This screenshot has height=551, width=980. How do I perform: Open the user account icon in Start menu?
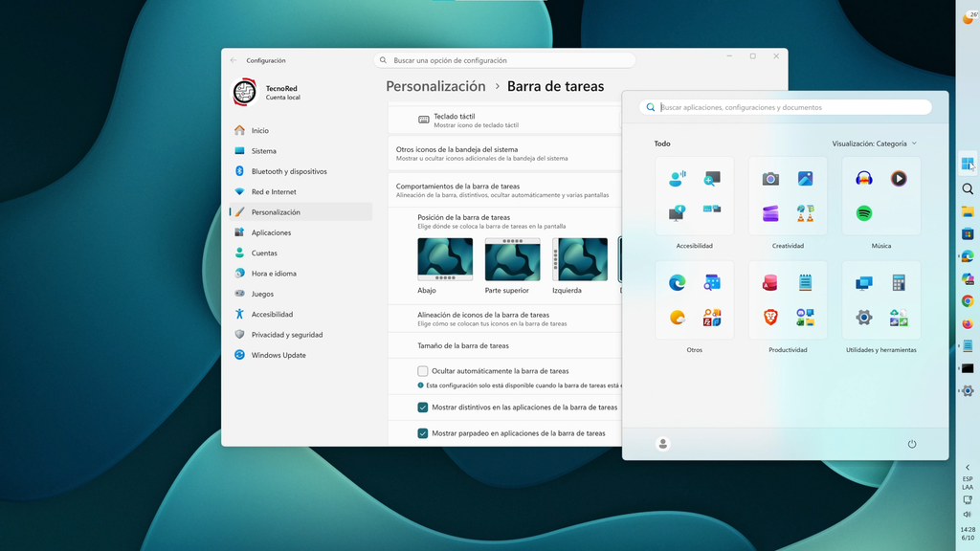[x=662, y=444]
